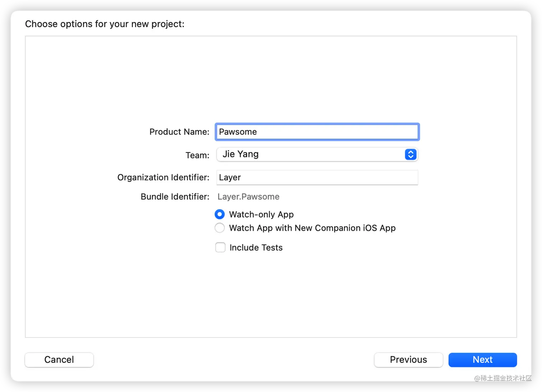Click the Layer.Pawsome bundle identifier text
This screenshot has width=542, height=392.
click(248, 197)
